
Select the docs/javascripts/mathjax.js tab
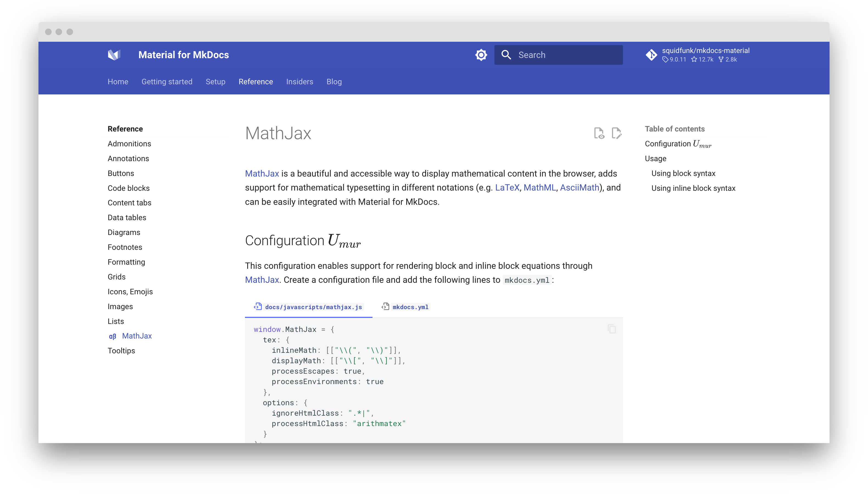313,307
